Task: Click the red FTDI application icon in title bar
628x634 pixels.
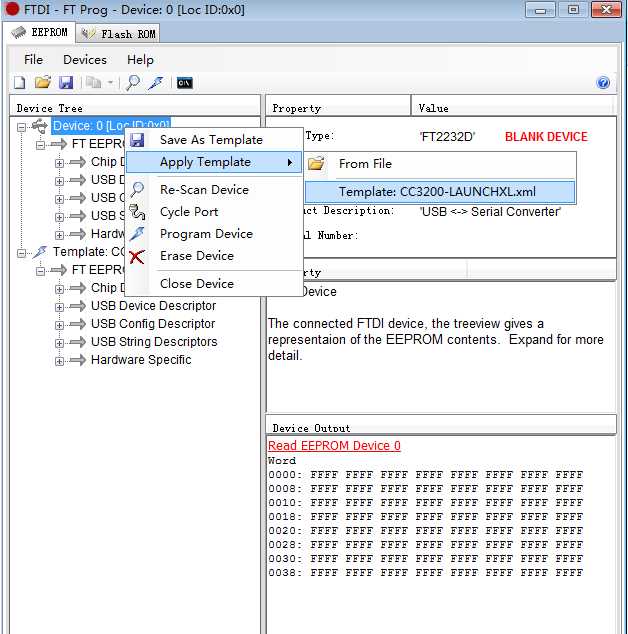Action: coord(12,9)
